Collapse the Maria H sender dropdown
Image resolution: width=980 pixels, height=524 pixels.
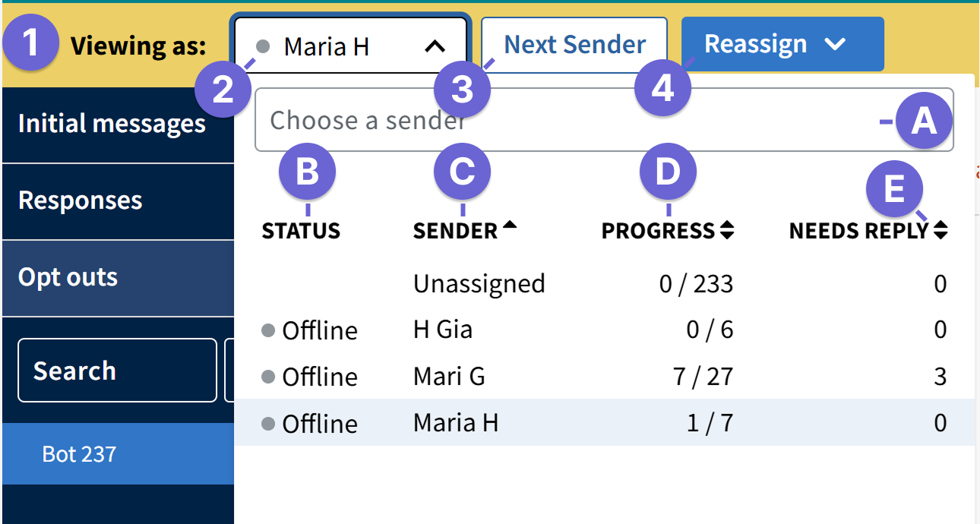pos(434,45)
